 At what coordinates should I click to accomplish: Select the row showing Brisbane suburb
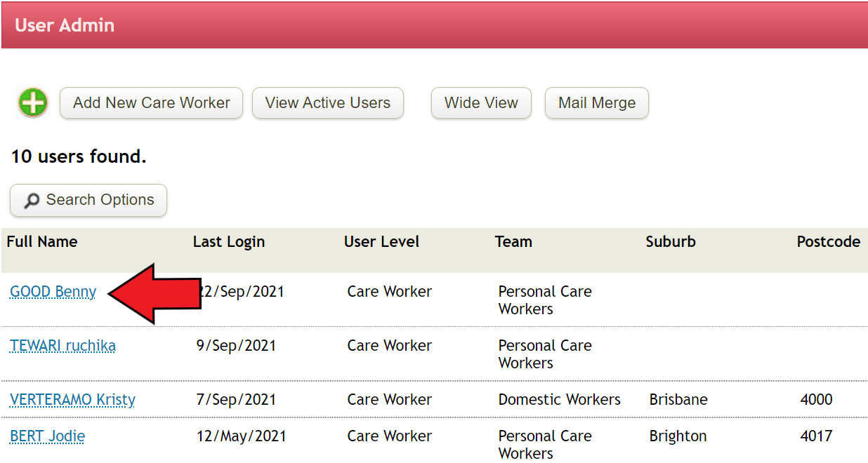[x=677, y=399]
